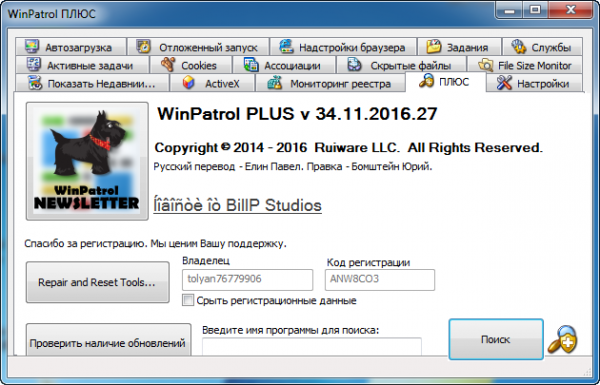Viewport: 600px width, 385px height.
Task: Click the Cookies gingerbread icon
Action: [168, 65]
